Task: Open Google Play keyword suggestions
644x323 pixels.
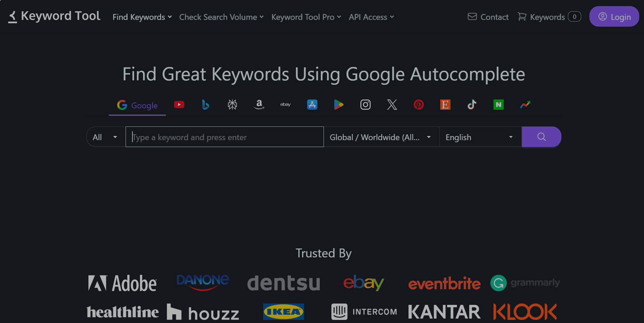Action: tap(339, 105)
